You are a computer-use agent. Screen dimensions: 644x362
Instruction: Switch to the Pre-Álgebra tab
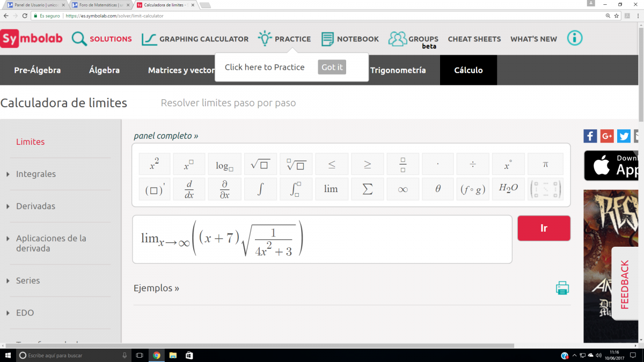click(38, 70)
